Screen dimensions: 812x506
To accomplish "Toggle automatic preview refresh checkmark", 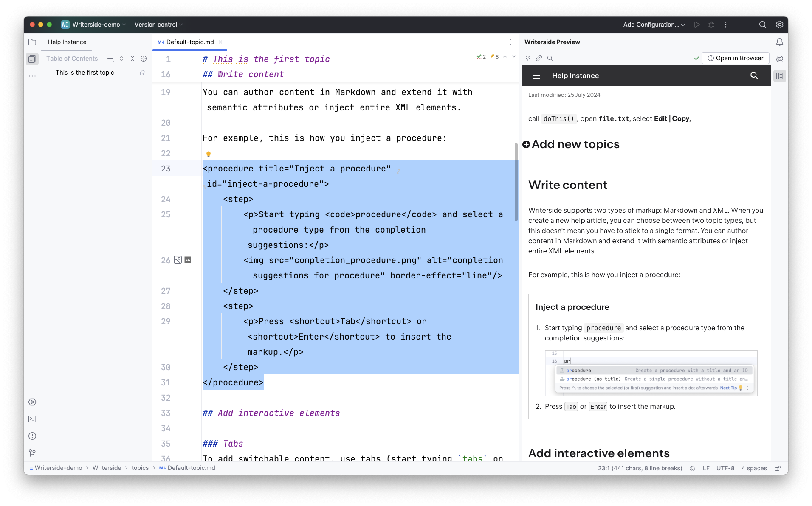I will 696,58.
